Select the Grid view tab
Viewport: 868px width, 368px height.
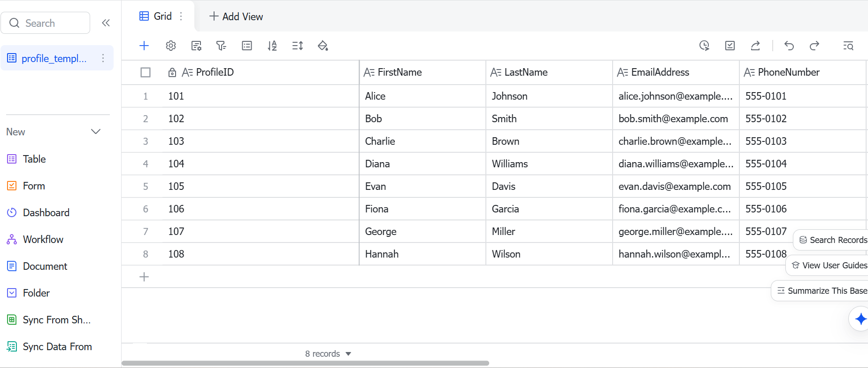[x=162, y=16]
